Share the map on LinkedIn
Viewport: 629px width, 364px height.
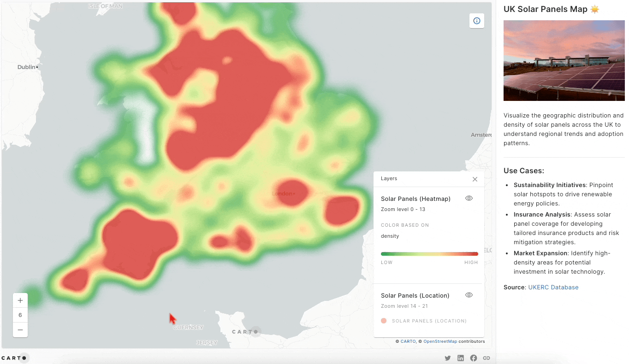(x=460, y=358)
